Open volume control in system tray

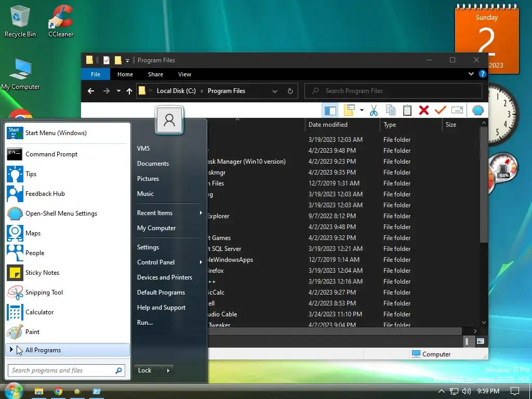coord(466,391)
